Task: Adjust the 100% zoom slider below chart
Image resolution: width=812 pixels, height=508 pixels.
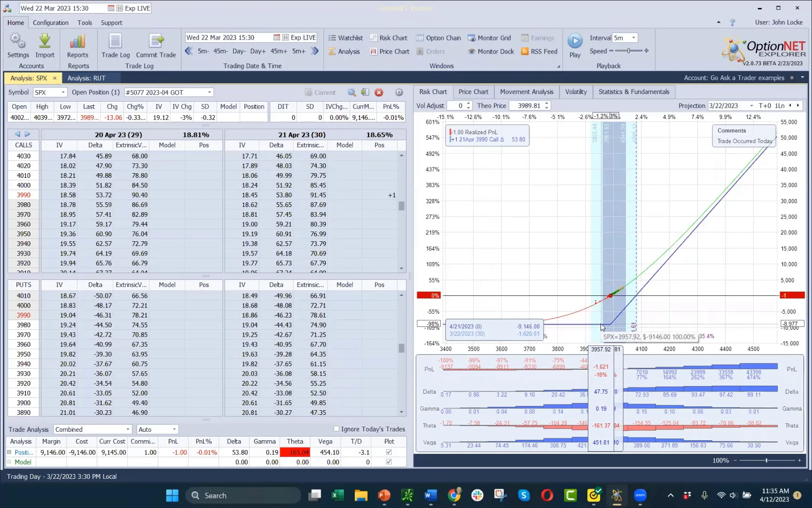Action: (x=767, y=460)
